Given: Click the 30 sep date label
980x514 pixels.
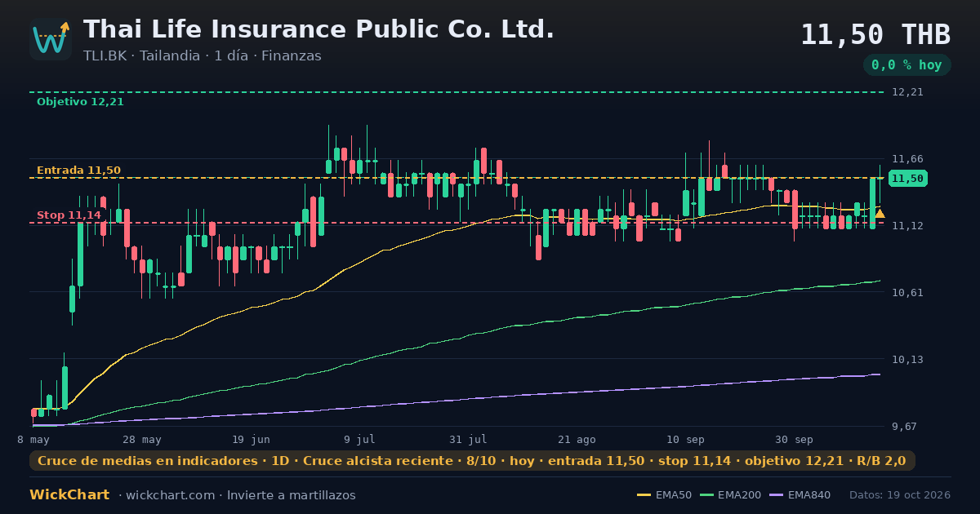Looking at the screenshot, I should tap(794, 439).
